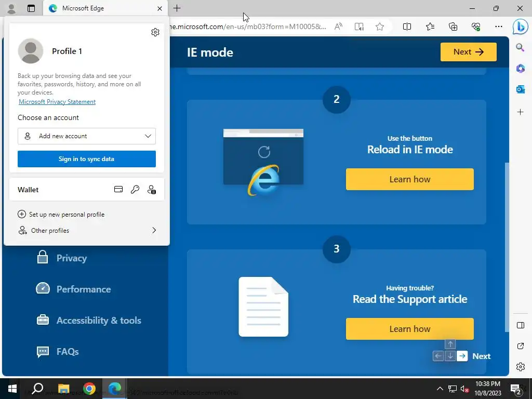Viewport: 532px width, 399px height.
Task: Open Collections icon in toolbar
Action: (453, 26)
